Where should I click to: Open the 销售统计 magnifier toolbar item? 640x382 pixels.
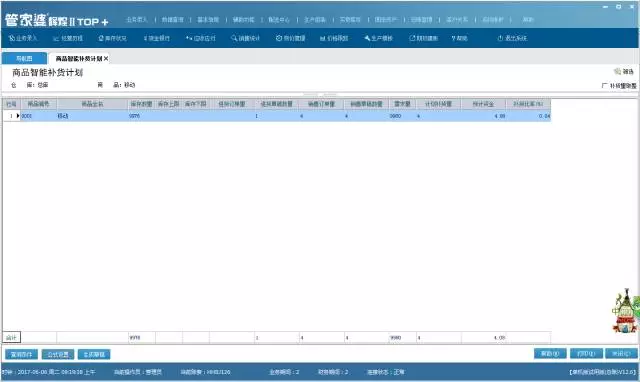click(x=245, y=38)
